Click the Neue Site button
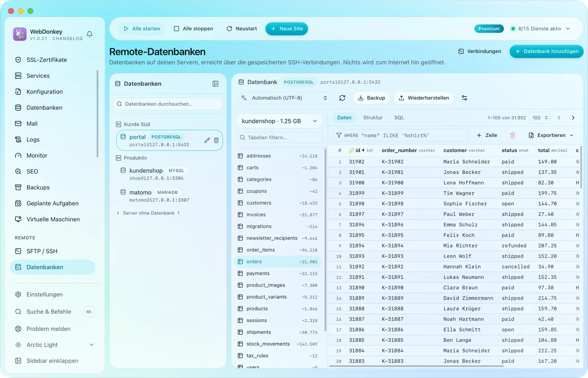 pyautogui.click(x=287, y=29)
